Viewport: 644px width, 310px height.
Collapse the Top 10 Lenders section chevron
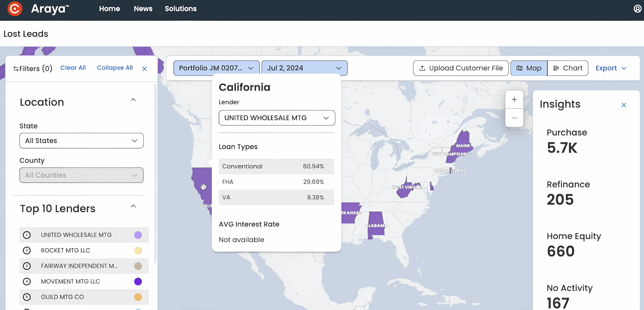point(133,206)
